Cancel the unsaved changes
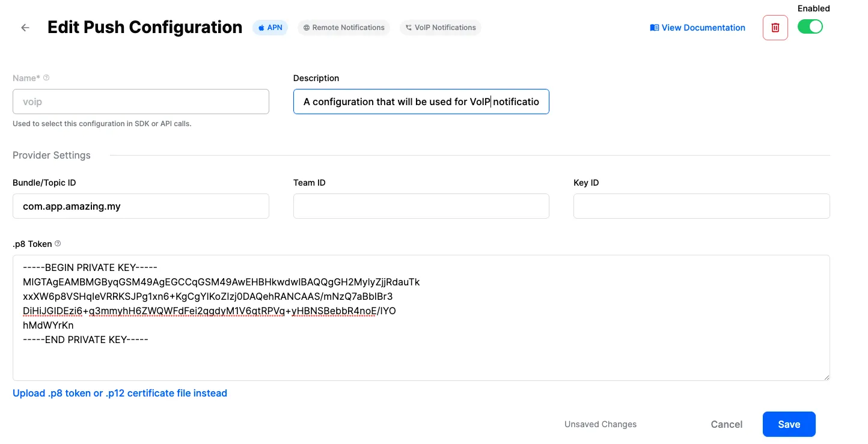 tap(726, 424)
